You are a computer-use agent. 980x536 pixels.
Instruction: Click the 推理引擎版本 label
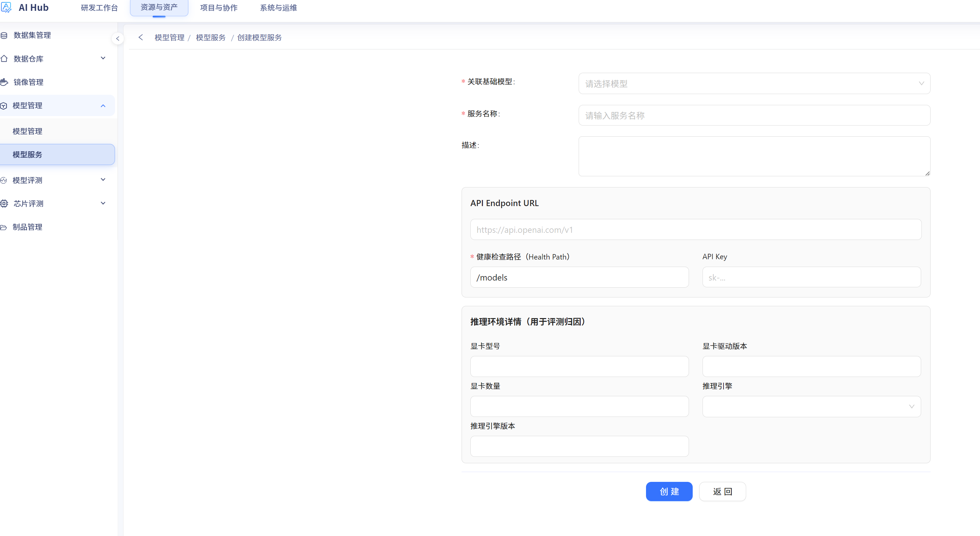493,426
